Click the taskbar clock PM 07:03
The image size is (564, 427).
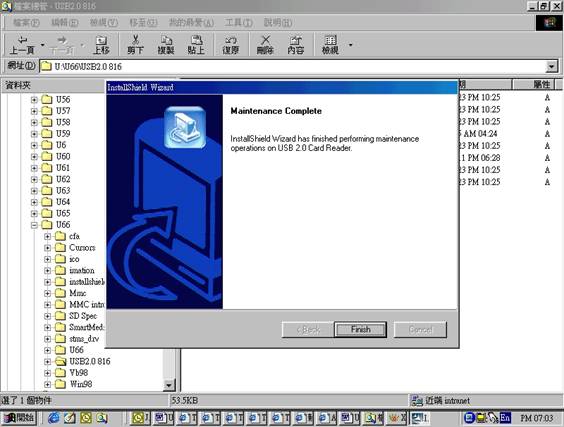tap(537, 418)
